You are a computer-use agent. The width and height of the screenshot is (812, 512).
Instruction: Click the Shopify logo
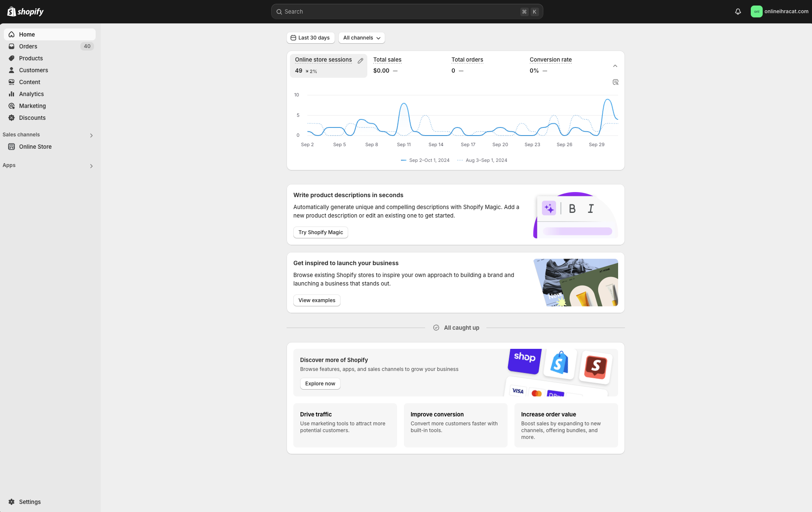26,11
